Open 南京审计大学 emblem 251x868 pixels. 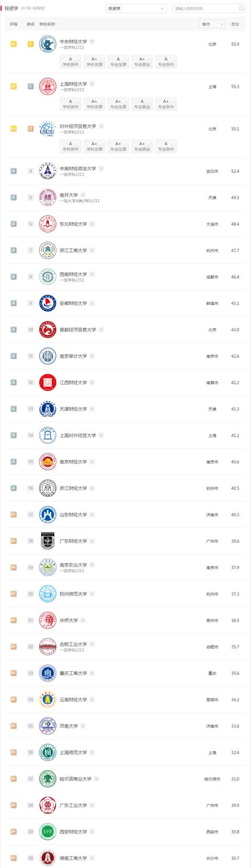coord(48,356)
